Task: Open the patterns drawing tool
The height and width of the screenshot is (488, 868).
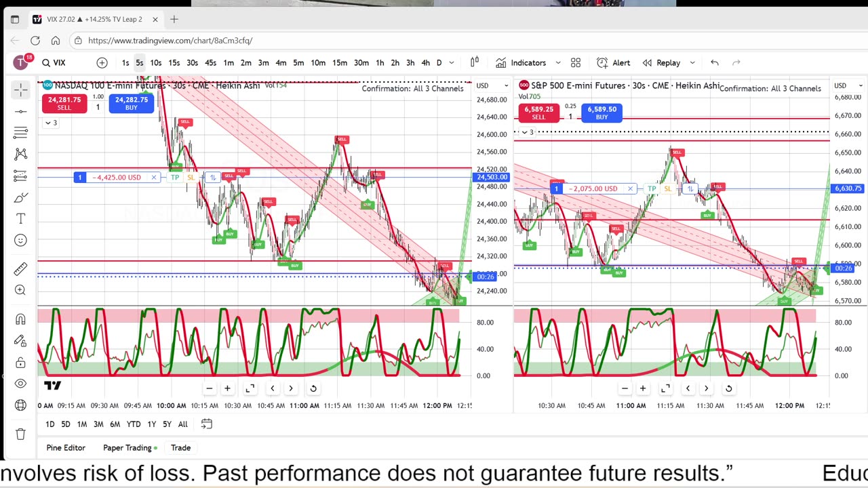Action: point(20,155)
